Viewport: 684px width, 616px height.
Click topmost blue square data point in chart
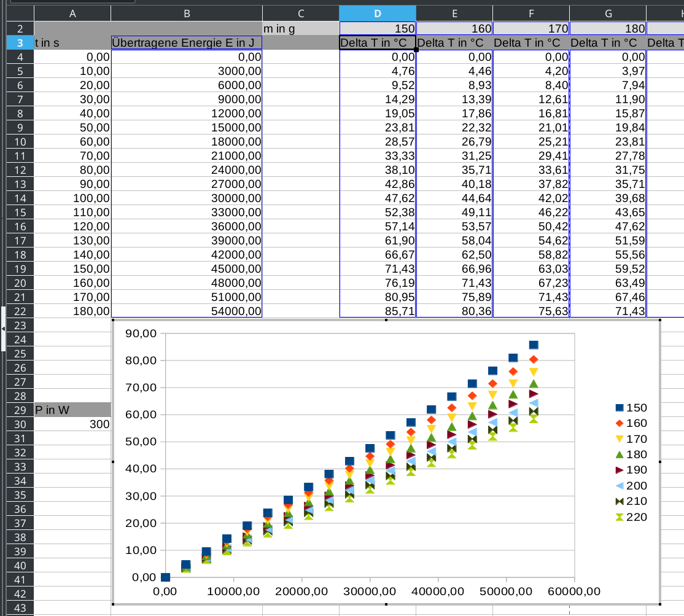[534, 345]
